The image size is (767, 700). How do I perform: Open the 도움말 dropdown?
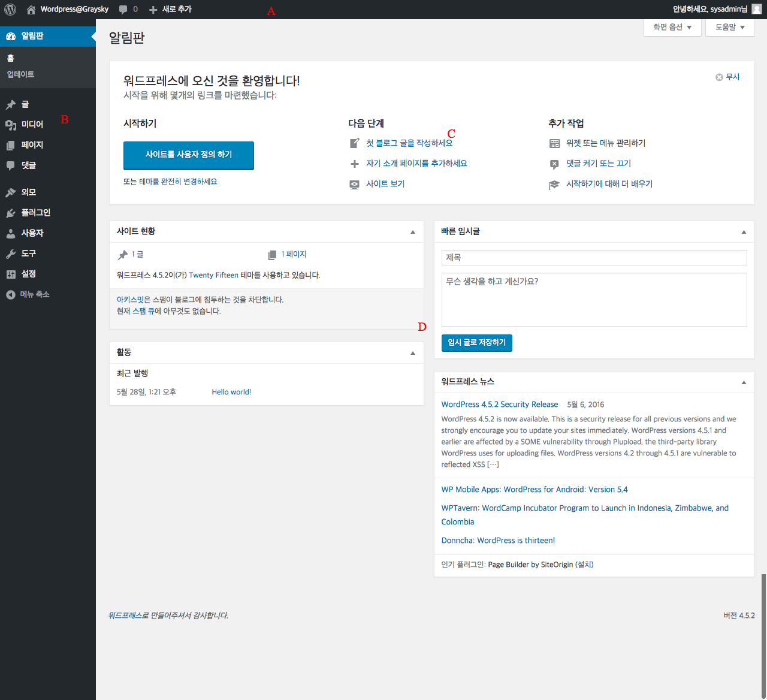(x=730, y=27)
